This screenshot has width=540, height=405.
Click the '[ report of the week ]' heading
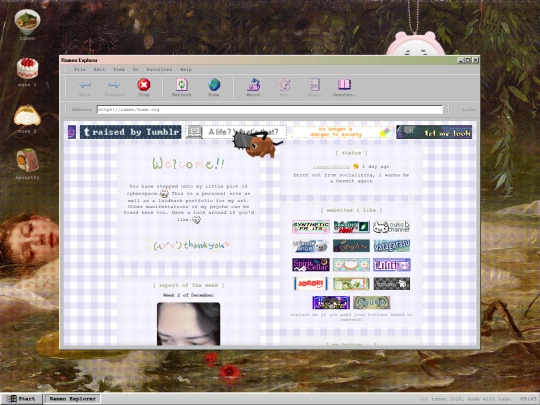(188, 285)
